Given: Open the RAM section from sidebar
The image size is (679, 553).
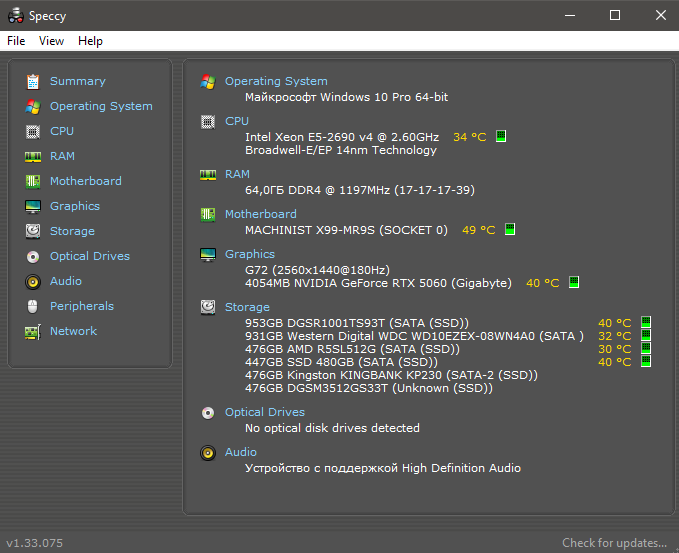Looking at the screenshot, I should point(62,156).
